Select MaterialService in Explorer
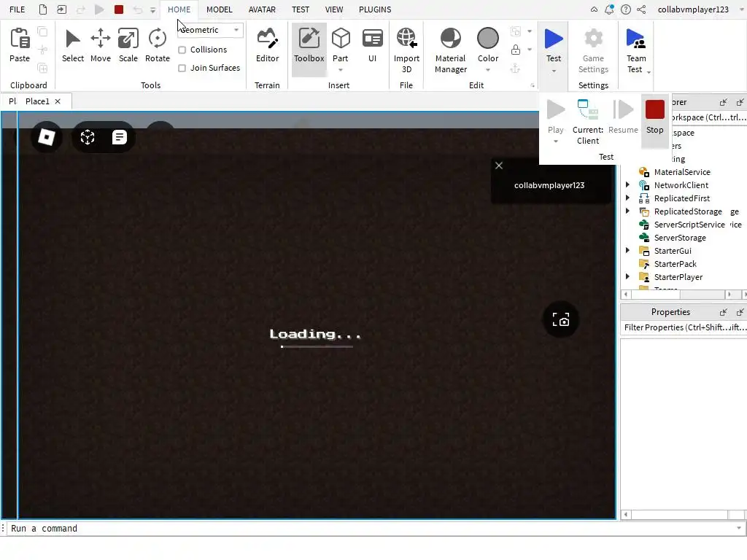 coord(682,172)
